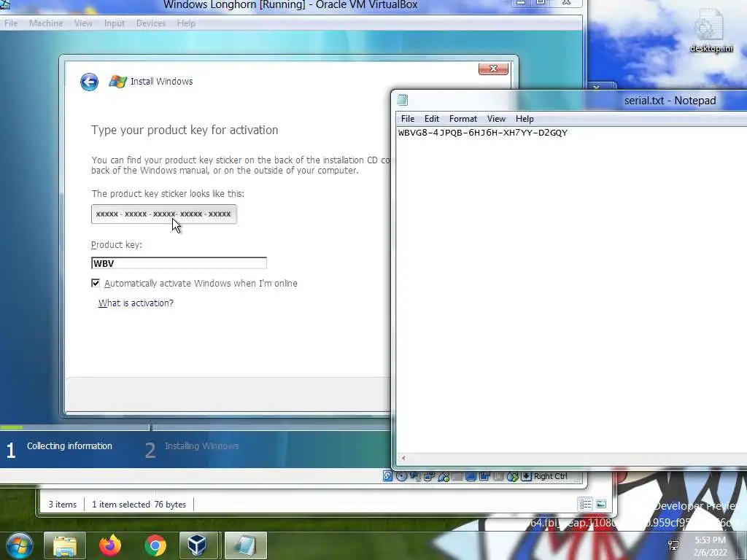Close the Install Windows dialog with red X
This screenshot has height=560, width=747.
(494, 69)
